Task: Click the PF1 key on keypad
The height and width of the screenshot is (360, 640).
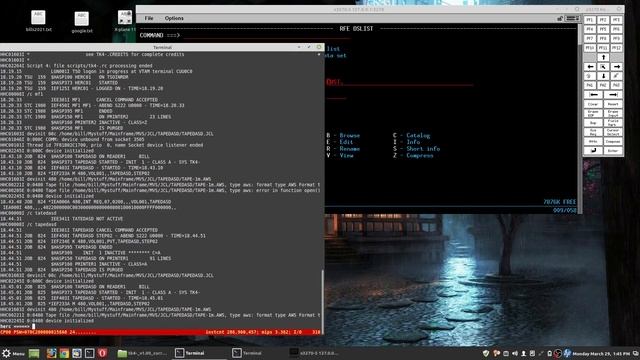Action: [x=589, y=20]
